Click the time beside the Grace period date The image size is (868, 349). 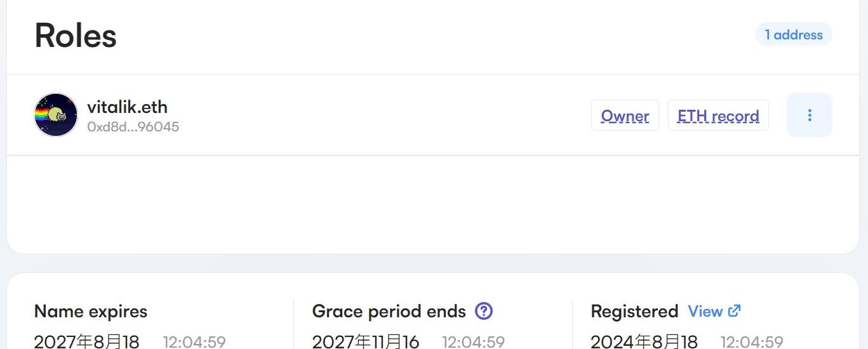tap(473, 342)
